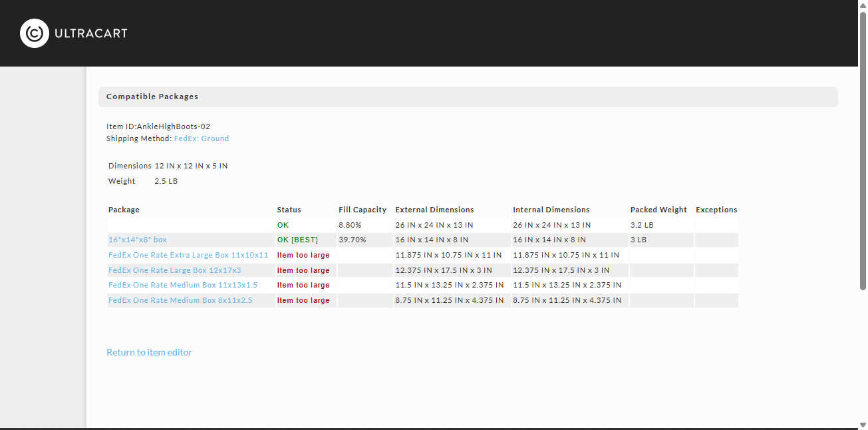Screen dimensions: 868x430
Task: Click the ULTRACART brand text
Action: click(x=91, y=33)
